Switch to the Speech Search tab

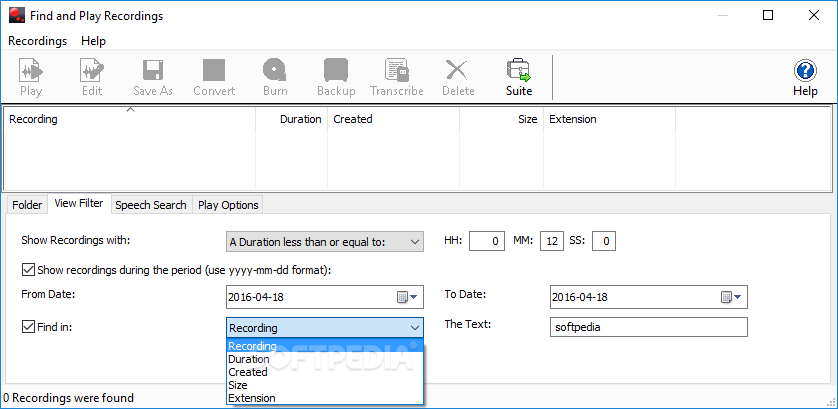tap(150, 205)
